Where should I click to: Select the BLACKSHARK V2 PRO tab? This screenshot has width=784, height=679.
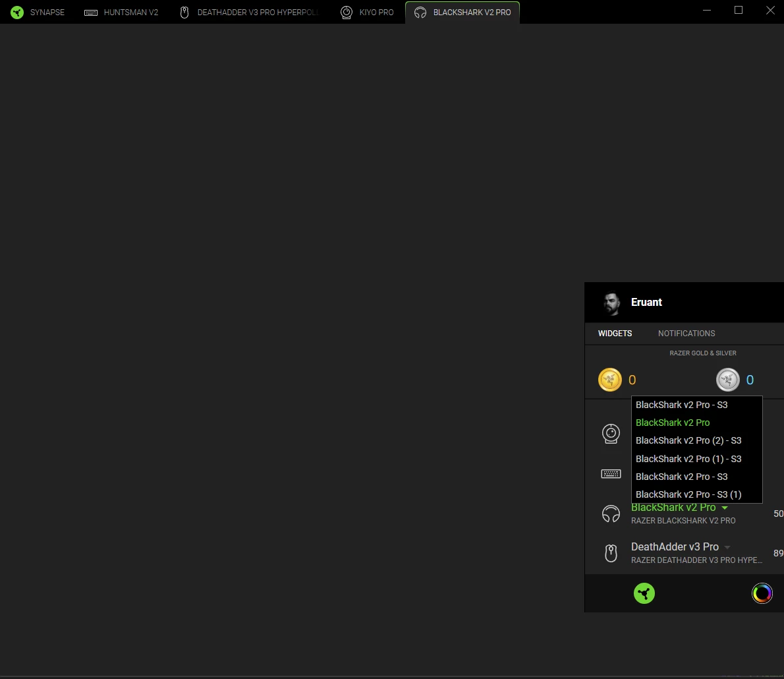click(462, 12)
